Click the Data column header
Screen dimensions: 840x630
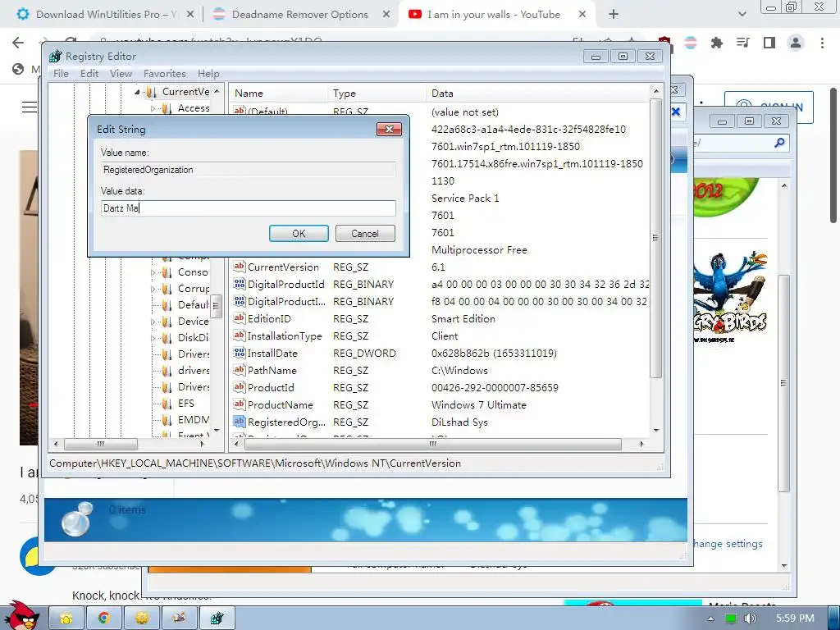pos(538,94)
